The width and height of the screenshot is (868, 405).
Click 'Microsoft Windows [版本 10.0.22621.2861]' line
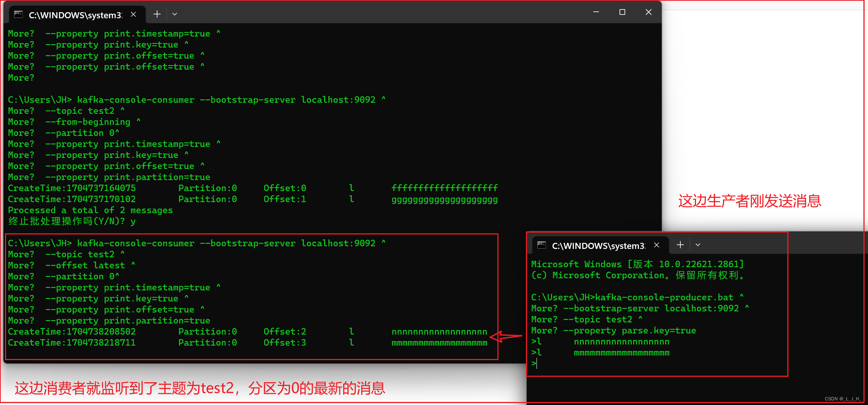click(x=637, y=264)
